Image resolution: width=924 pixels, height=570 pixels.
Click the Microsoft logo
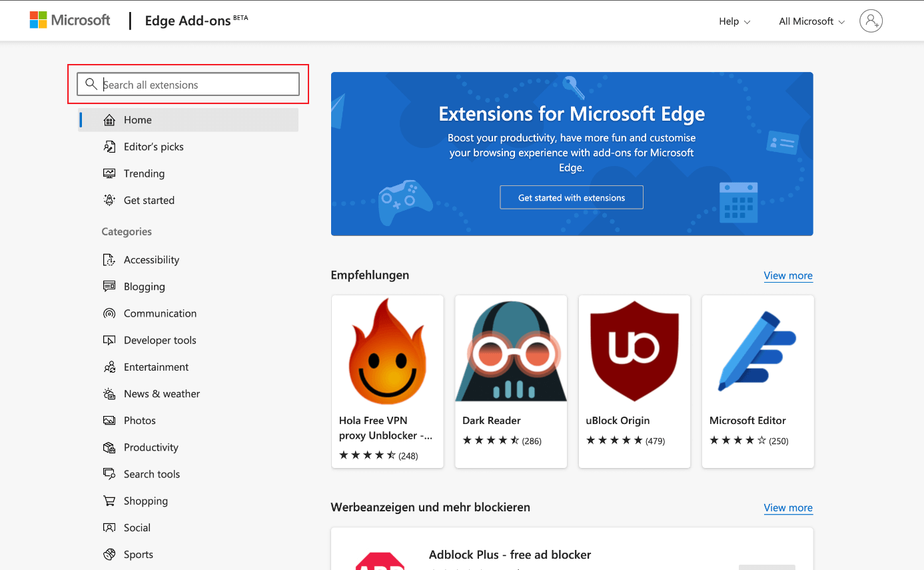[x=70, y=20]
